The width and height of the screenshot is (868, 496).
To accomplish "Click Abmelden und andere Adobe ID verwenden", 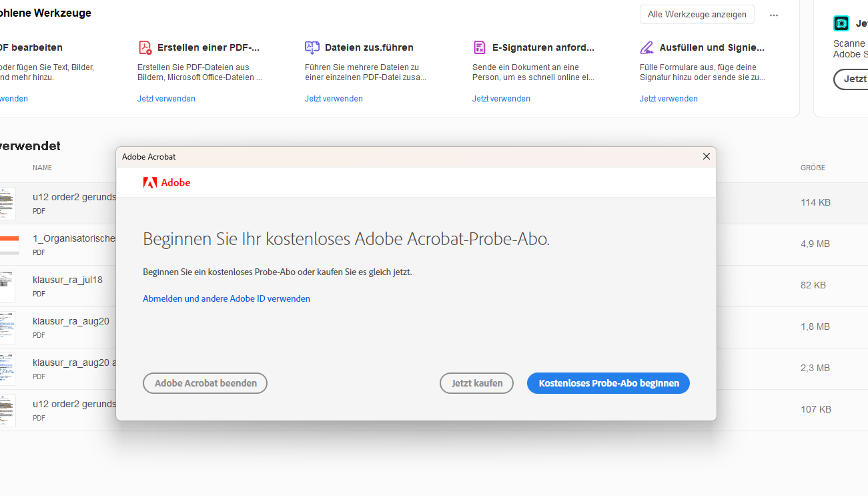I will coord(226,298).
